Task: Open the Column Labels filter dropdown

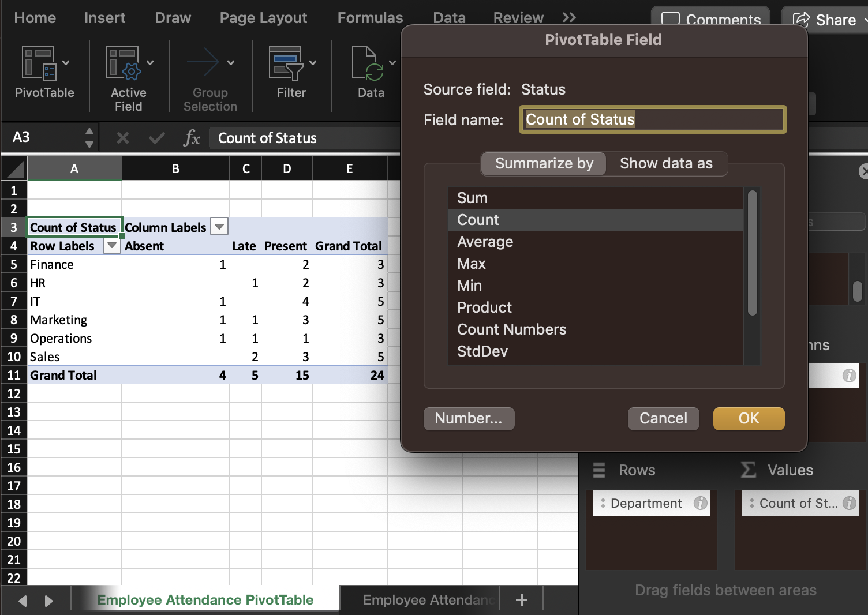Action: click(219, 227)
